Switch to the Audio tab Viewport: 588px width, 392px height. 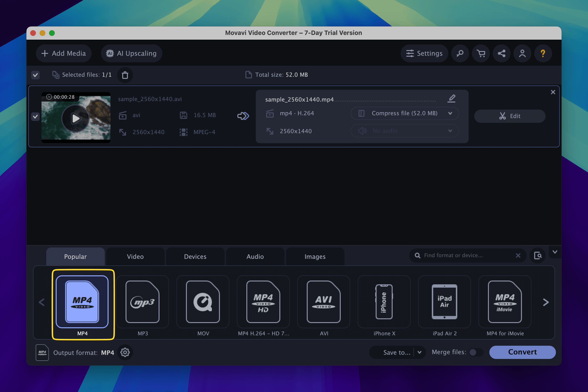[255, 256]
